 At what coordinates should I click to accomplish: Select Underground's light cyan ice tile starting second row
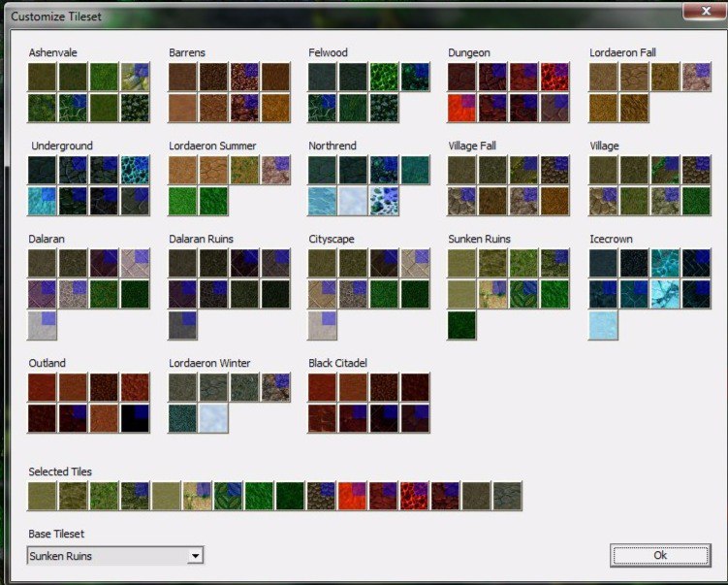point(42,201)
